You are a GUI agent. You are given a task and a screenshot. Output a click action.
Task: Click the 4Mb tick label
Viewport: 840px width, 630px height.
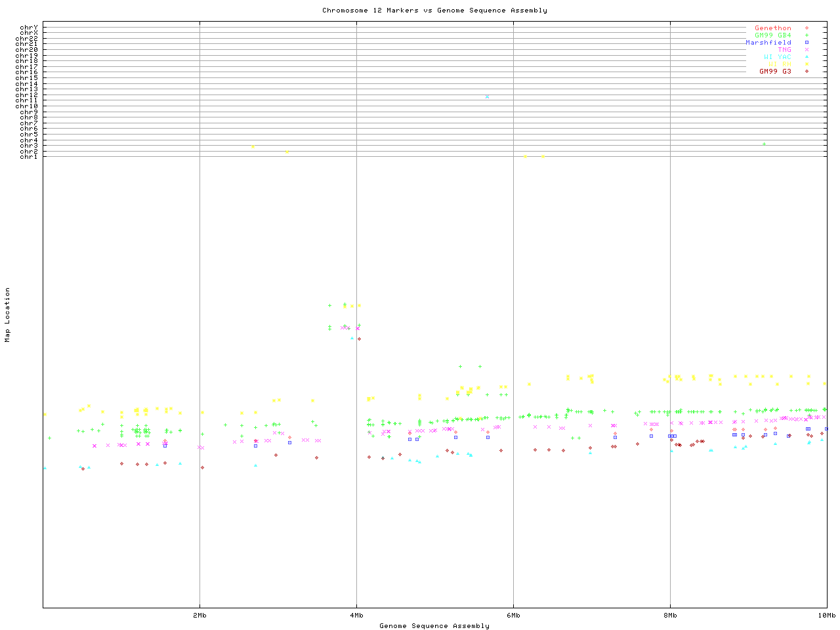tap(356, 616)
